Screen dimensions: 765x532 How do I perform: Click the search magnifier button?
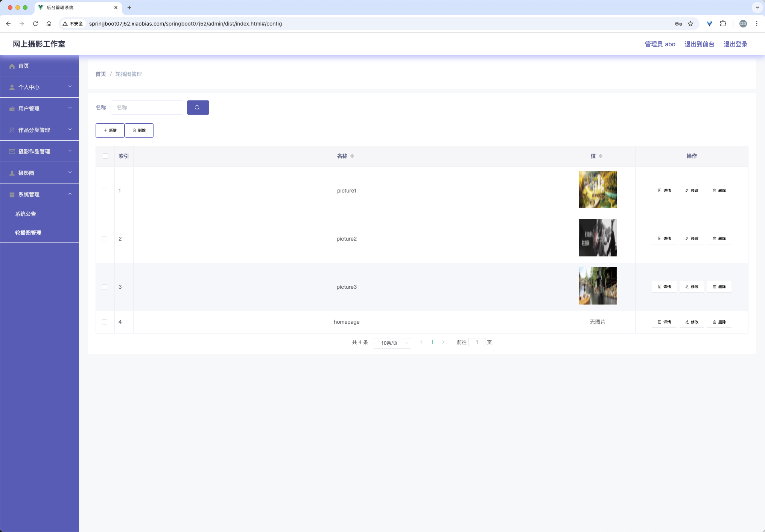[x=198, y=108]
